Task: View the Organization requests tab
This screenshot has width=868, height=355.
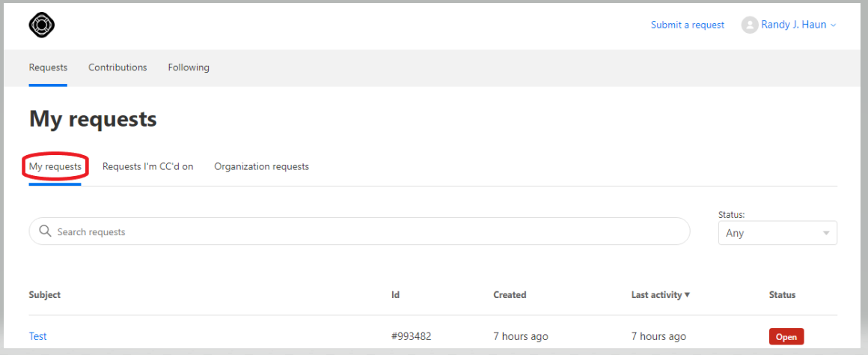Action: click(261, 166)
